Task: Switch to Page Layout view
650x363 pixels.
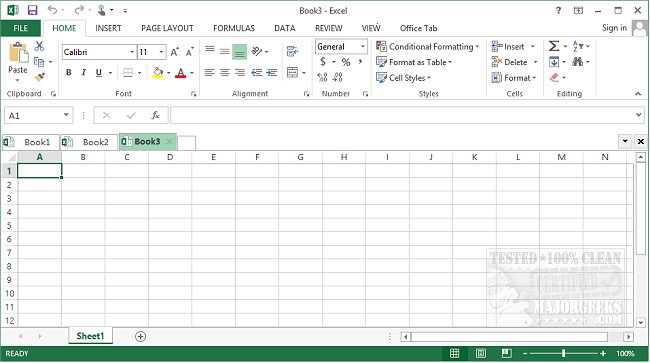Action: pos(481,353)
